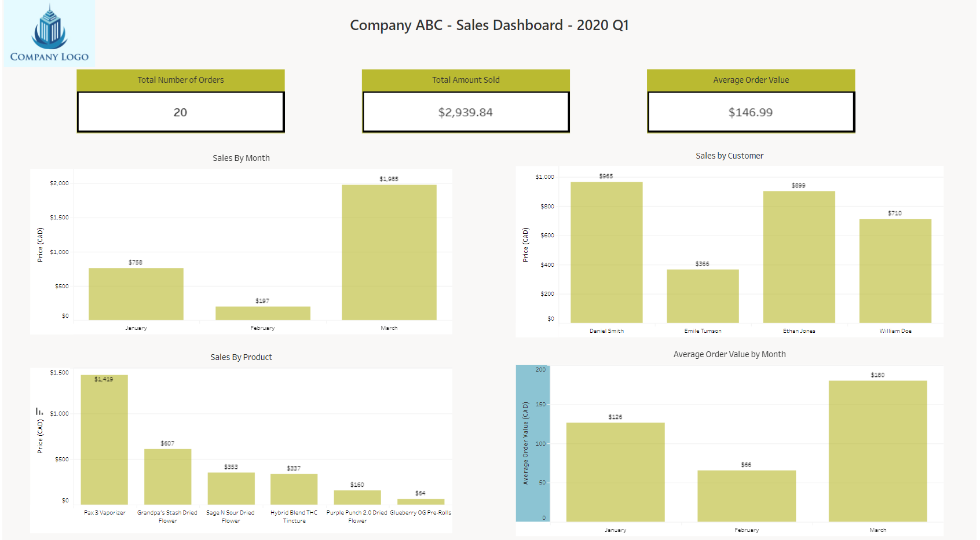The width and height of the screenshot is (980, 540).
Task: Select the highlighted Average Order Value axis
Action: click(532, 443)
